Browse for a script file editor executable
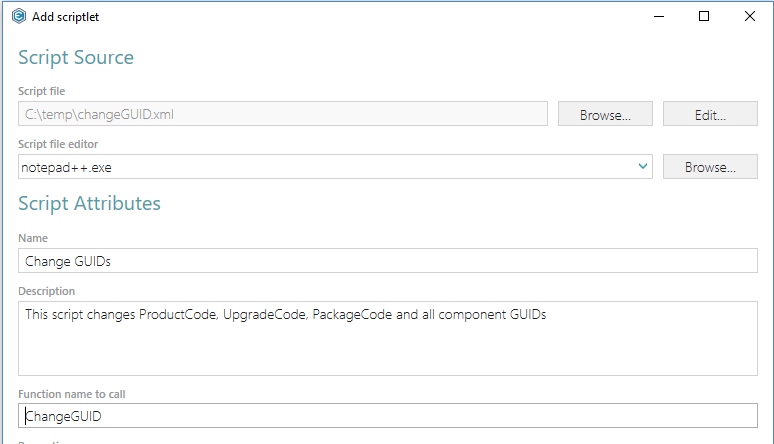 [x=710, y=166]
